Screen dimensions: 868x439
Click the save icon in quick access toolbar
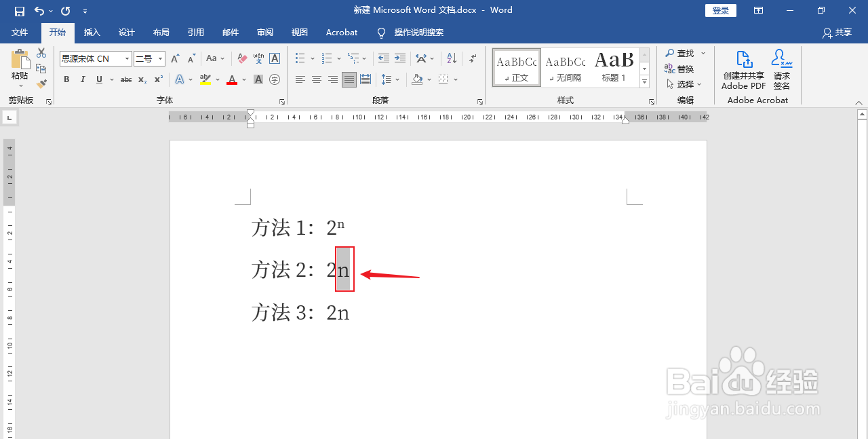18,9
